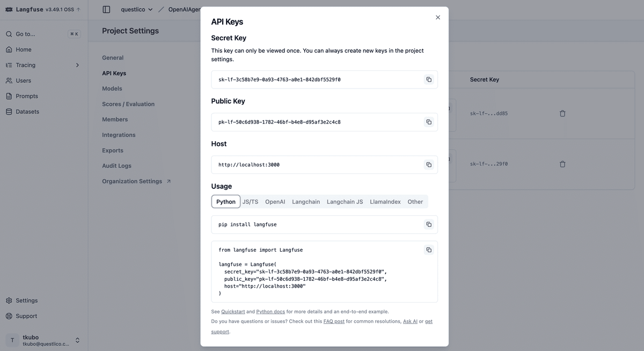Delete the API key ending 29f0

[x=562, y=163]
